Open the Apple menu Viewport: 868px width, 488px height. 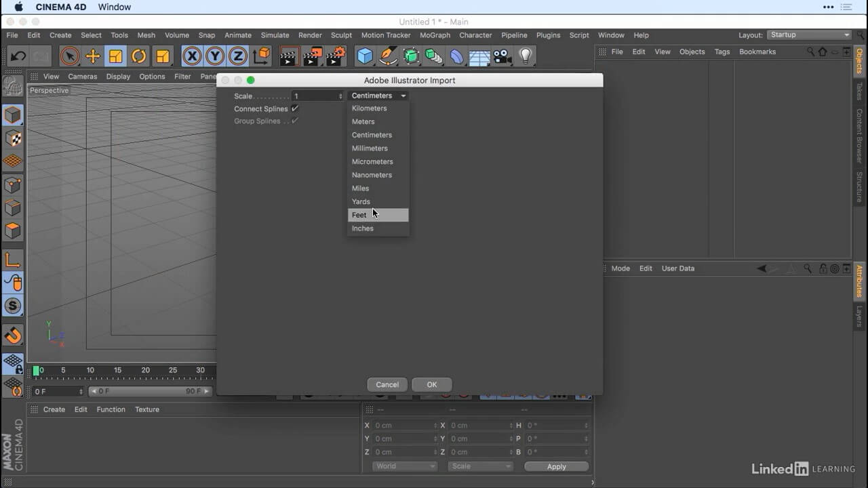point(18,7)
